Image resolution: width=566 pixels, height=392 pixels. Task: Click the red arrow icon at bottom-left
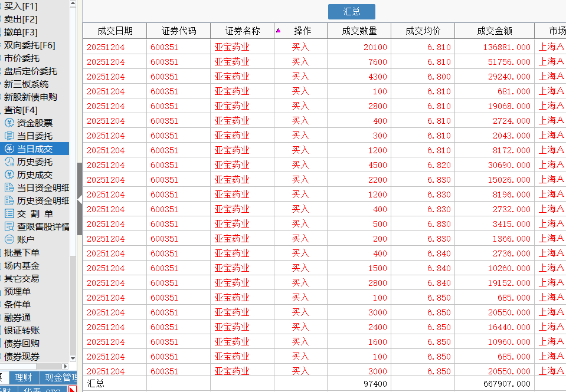click(73, 390)
